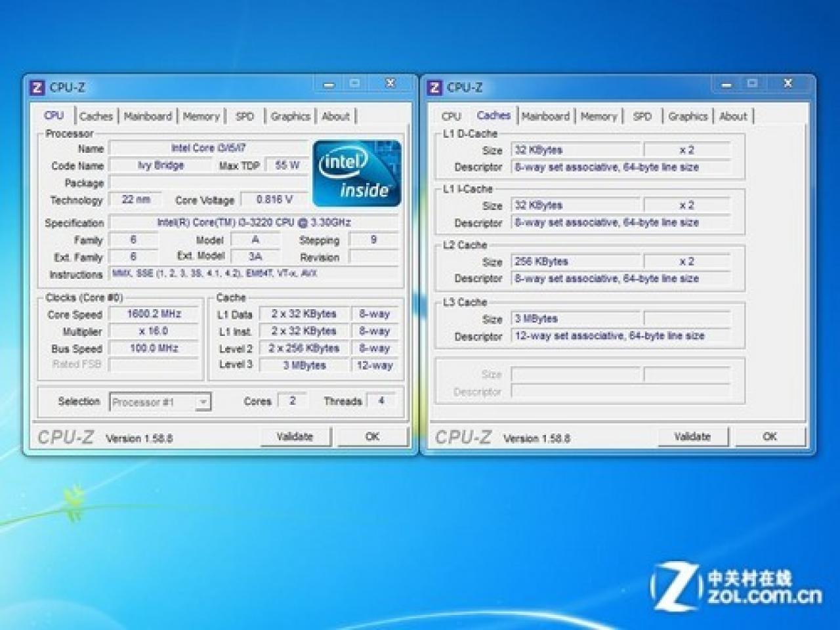Click the L1 I-Cache Descriptor field
This screenshot has height=630, width=840.
pyautogui.click(x=620, y=222)
